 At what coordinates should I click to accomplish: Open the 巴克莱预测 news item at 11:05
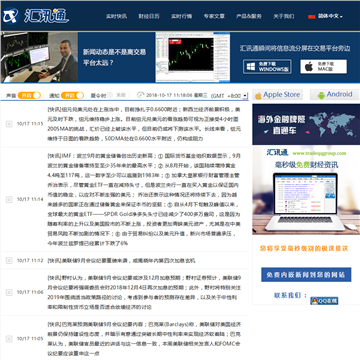[x=144, y=339]
